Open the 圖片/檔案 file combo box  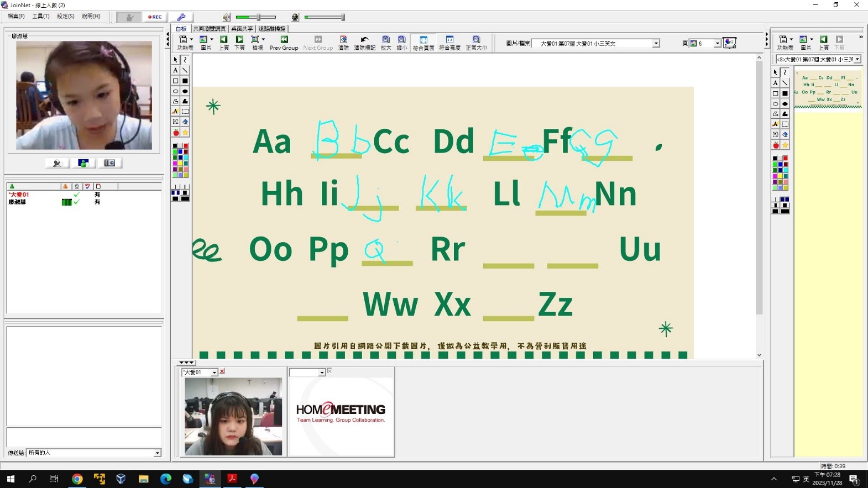click(595, 43)
